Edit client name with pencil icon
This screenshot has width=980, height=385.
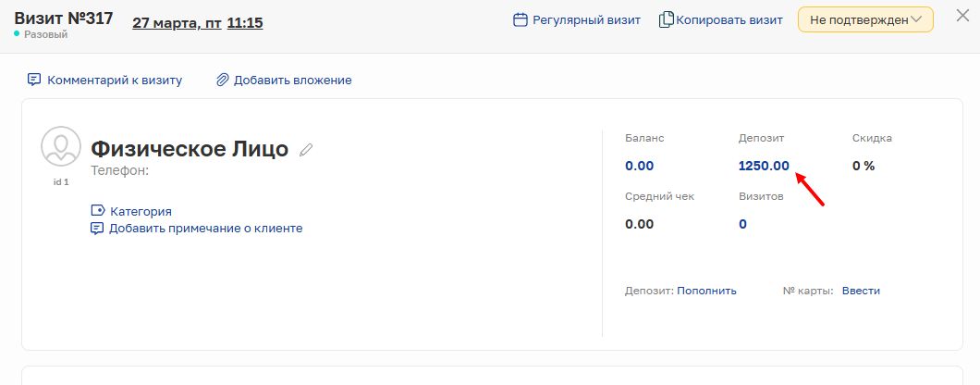307,149
